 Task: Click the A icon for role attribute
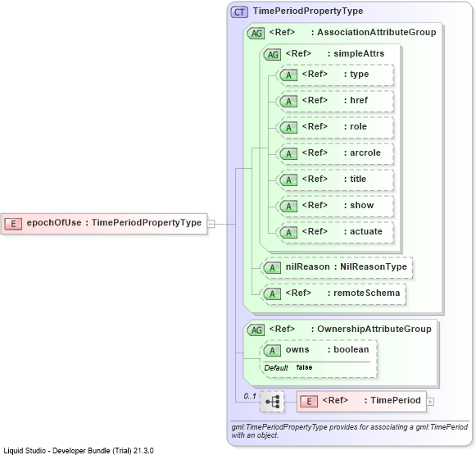[x=288, y=128]
